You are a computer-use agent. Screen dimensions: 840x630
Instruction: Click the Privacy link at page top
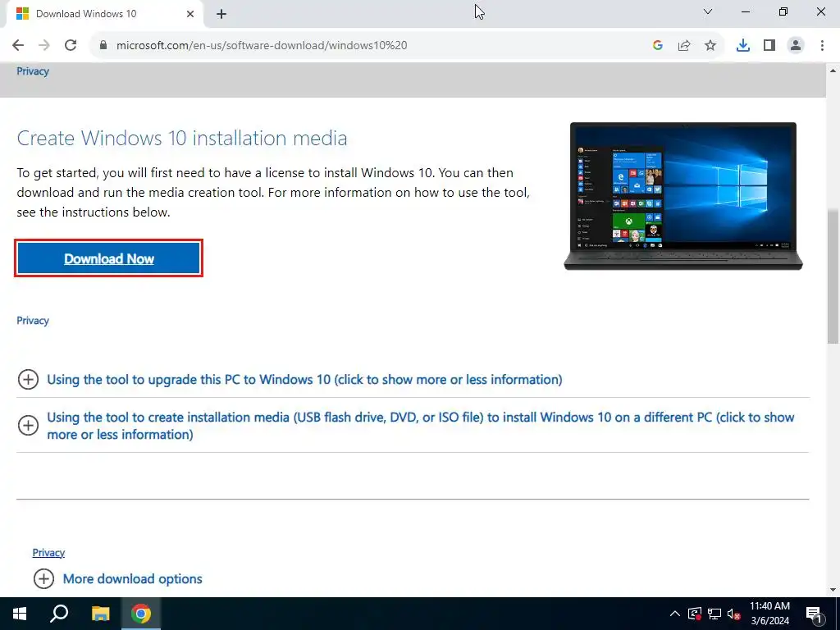coord(33,71)
